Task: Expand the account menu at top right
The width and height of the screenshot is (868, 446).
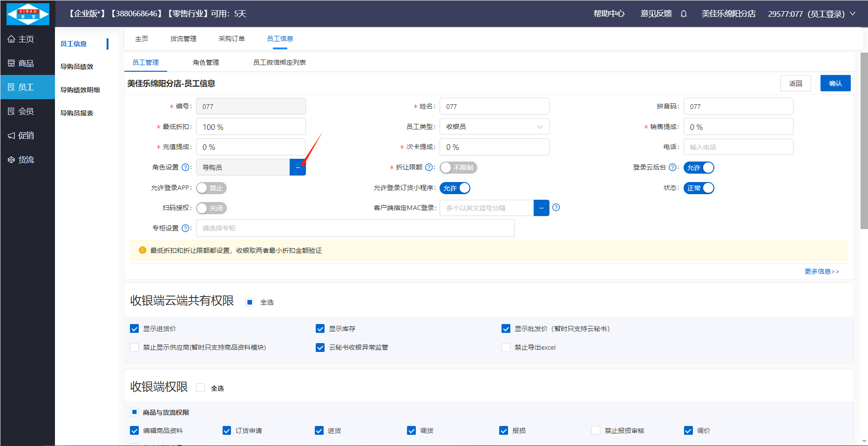Action: click(853, 14)
